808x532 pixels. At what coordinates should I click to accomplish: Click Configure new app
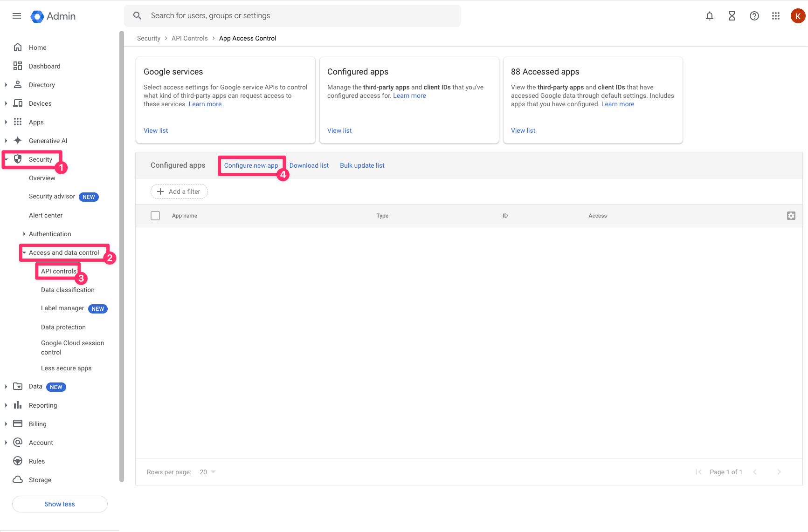pos(251,165)
